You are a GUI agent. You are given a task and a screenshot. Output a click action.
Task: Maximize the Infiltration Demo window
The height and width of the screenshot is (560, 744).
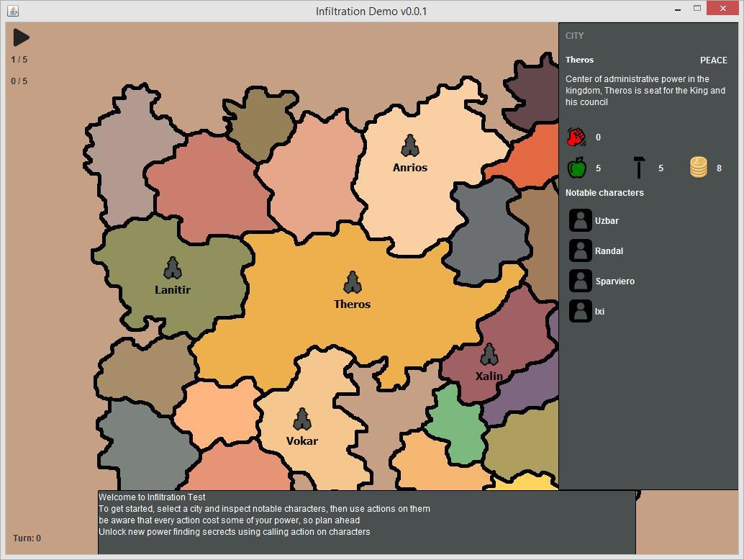[x=697, y=9]
